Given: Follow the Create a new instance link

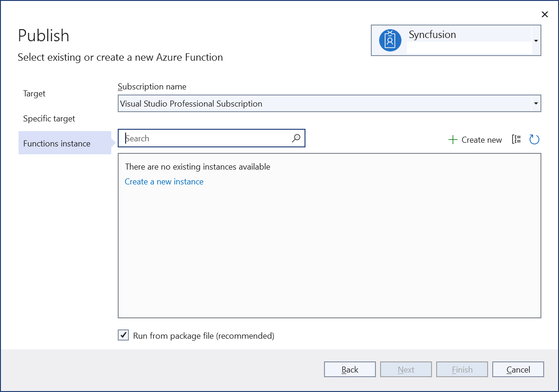Looking at the screenshot, I should [164, 182].
